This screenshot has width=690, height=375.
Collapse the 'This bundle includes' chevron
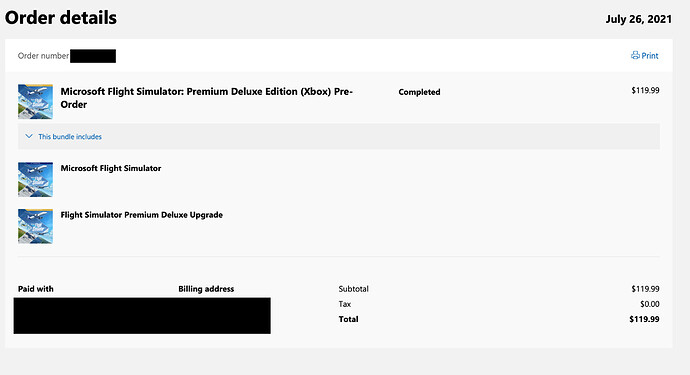pyautogui.click(x=29, y=136)
